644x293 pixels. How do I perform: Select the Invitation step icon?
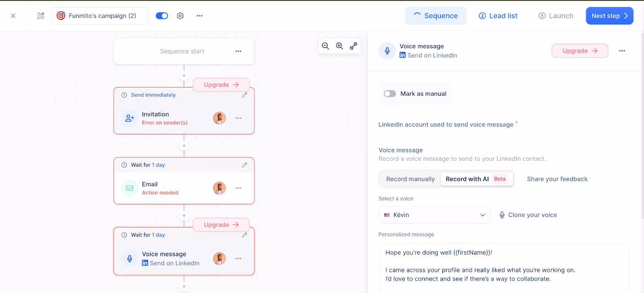pyautogui.click(x=130, y=118)
